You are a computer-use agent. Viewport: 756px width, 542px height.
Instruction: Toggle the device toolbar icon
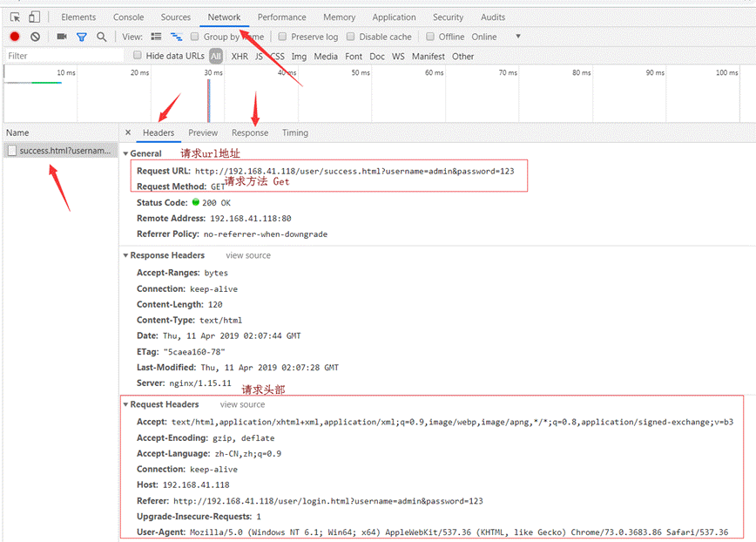click(x=34, y=17)
